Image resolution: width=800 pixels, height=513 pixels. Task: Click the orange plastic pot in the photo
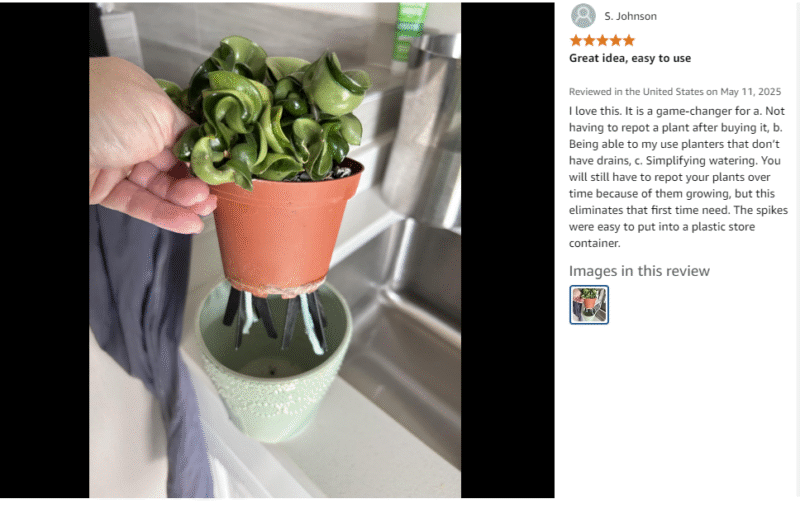(283, 230)
